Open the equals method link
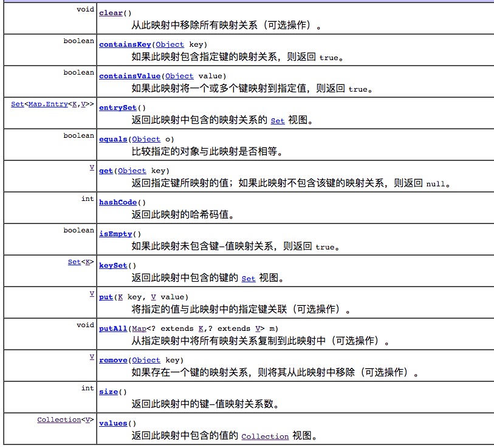Screen dimensions: 494x448 113,139
